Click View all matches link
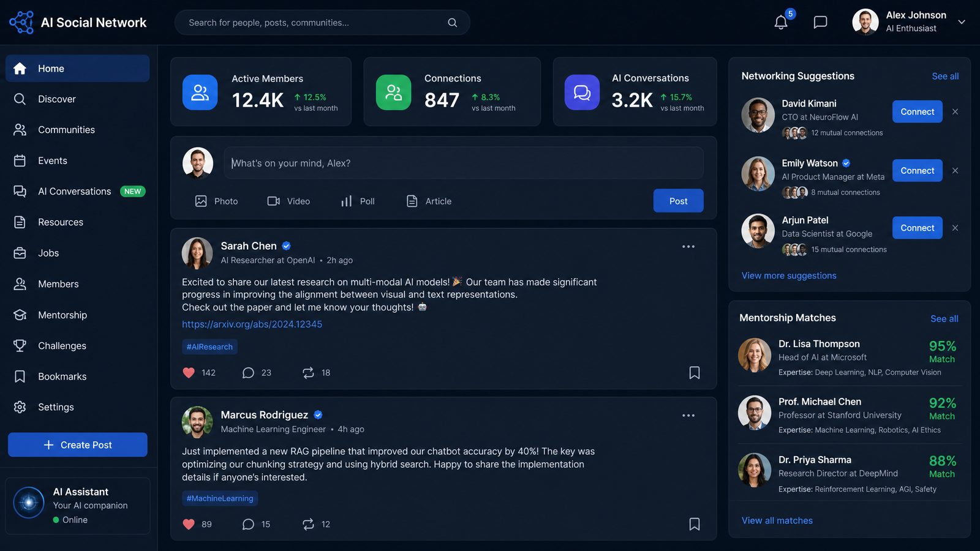980x551 pixels. (777, 520)
